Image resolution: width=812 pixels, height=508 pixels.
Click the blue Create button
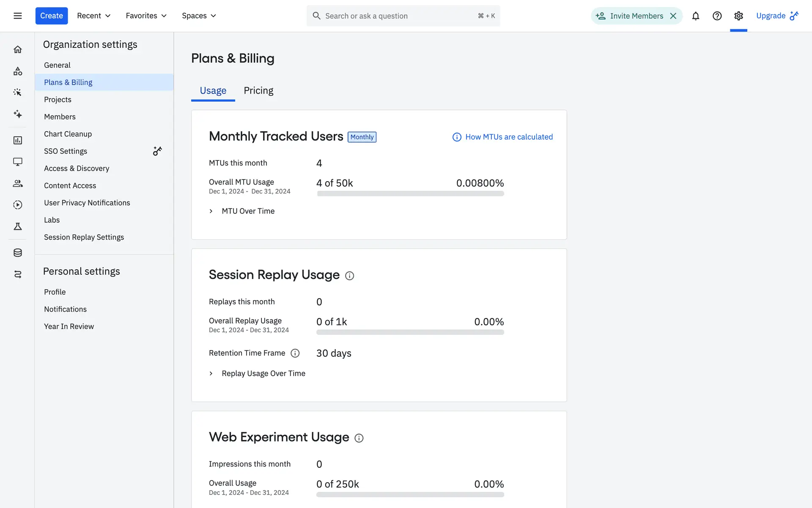pyautogui.click(x=51, y=16)
